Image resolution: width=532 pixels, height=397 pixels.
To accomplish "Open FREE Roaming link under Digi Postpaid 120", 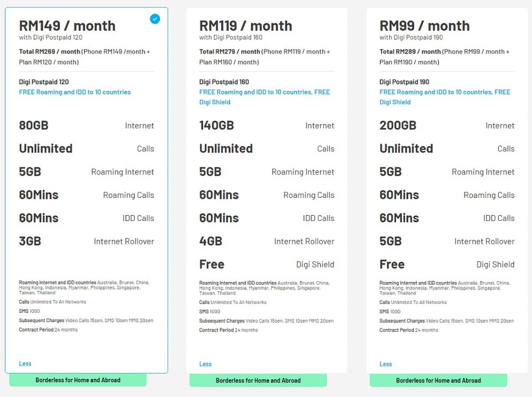I will tap(75, 92).
